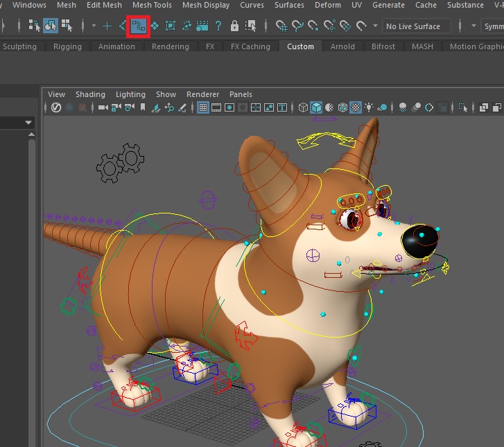
Task: Open the Mesh menu
Action: pyautogui.click(x=67, y=5)
